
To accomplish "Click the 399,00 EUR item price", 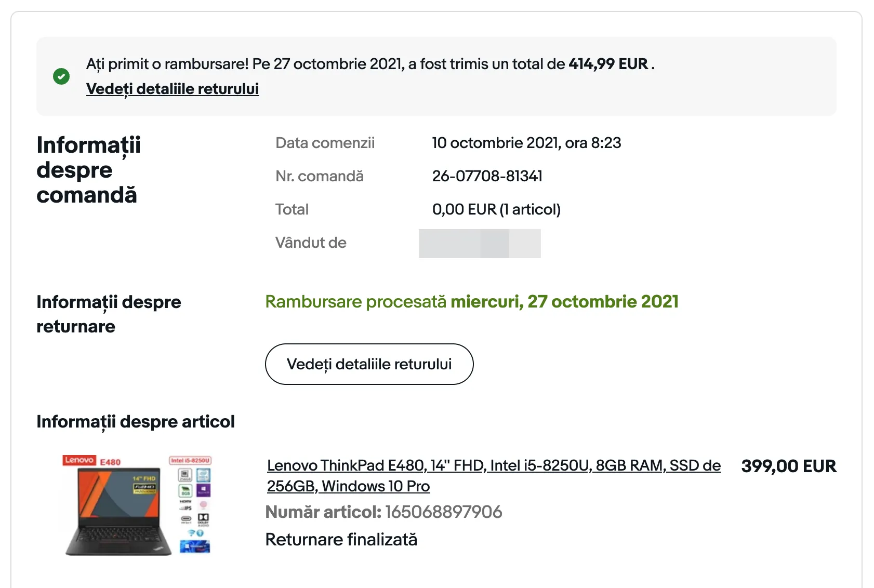I will coord(788,466).
